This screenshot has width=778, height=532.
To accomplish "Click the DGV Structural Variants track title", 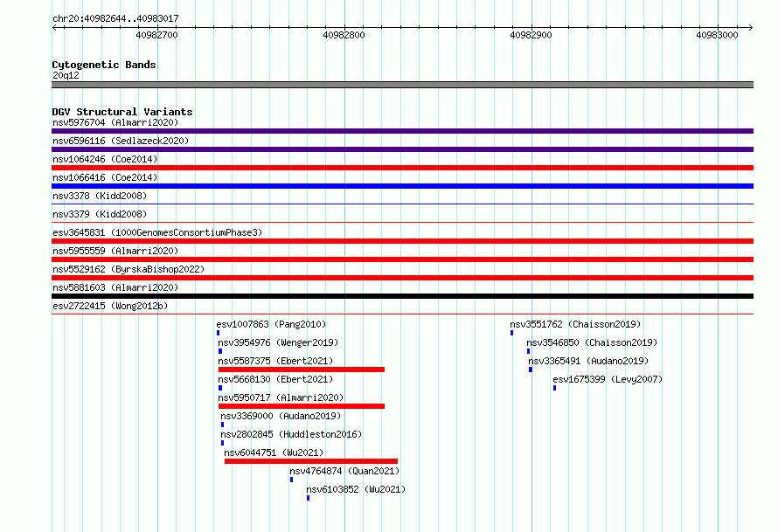I will point(122,112).
